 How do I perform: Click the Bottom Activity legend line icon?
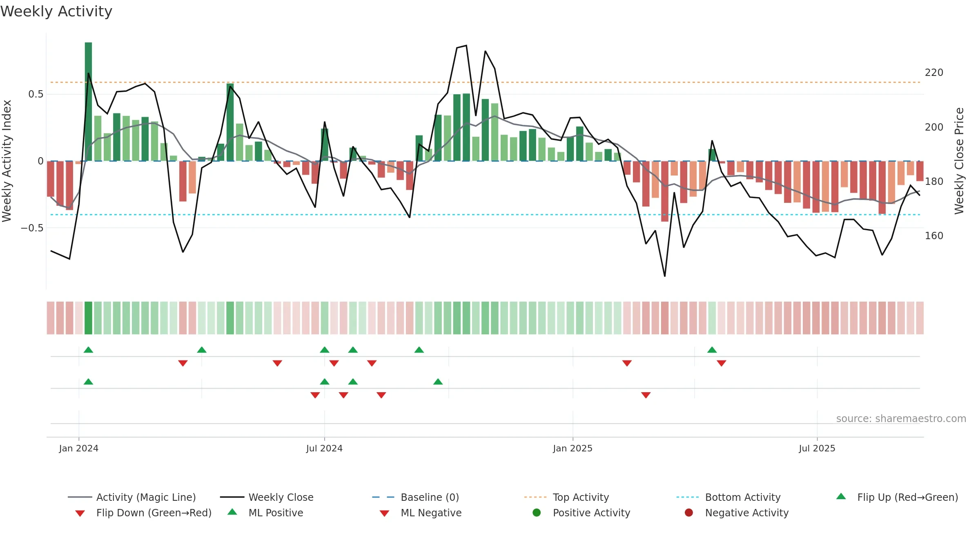point(688,497)
